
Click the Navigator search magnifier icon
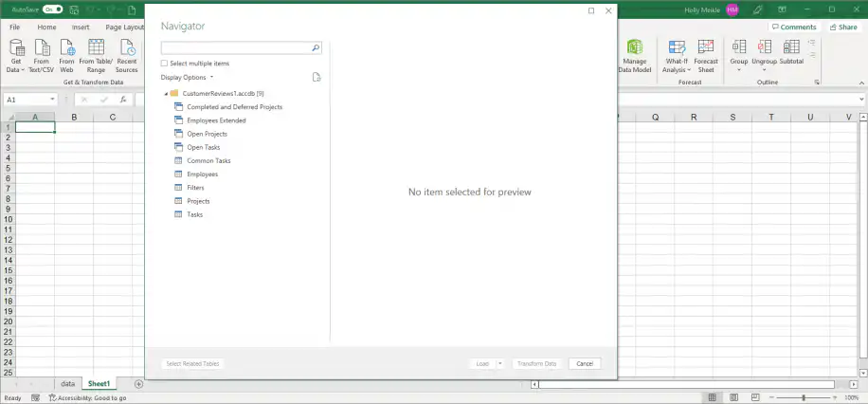316,48
